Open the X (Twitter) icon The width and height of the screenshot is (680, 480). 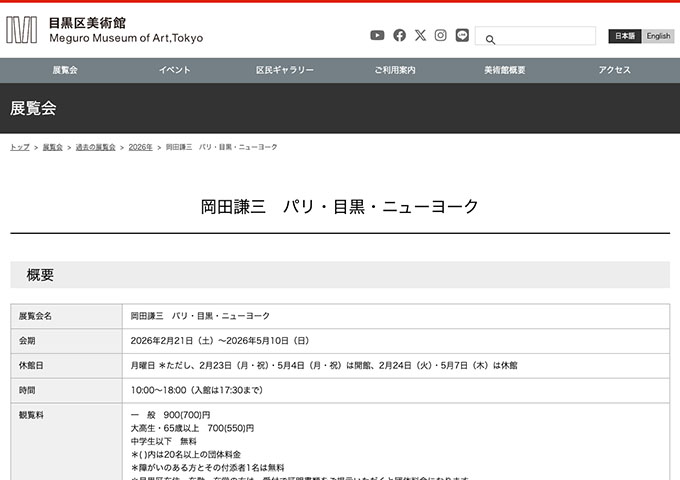420,35
